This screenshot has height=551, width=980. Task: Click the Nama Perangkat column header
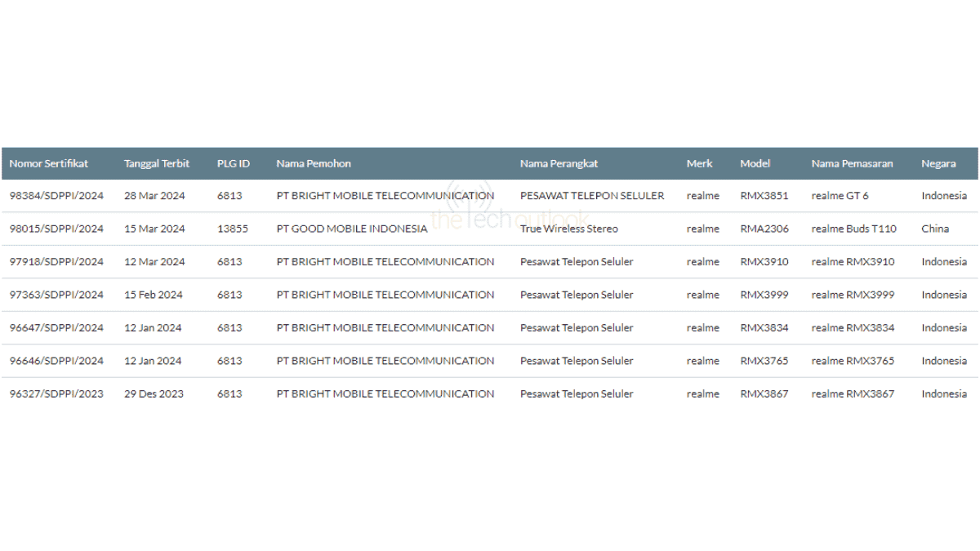559,163
